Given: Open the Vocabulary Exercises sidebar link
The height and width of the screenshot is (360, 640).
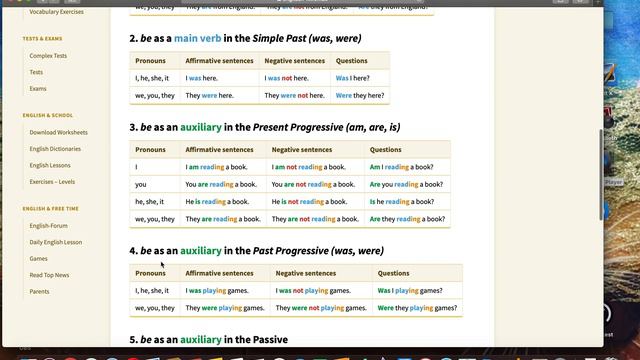Looking at the screenshot, I should click(x=56, y=12).
